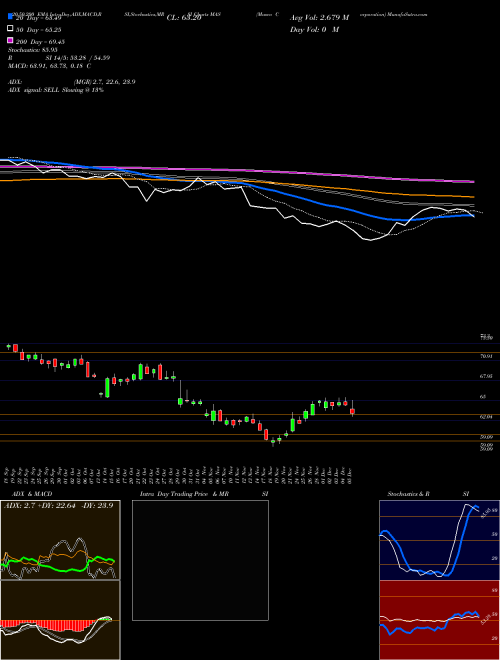Click the 'Day Vol: 0 M' value
Image resolution: width=500 pixels, height=660 pixels.
[x=314, y=29]
